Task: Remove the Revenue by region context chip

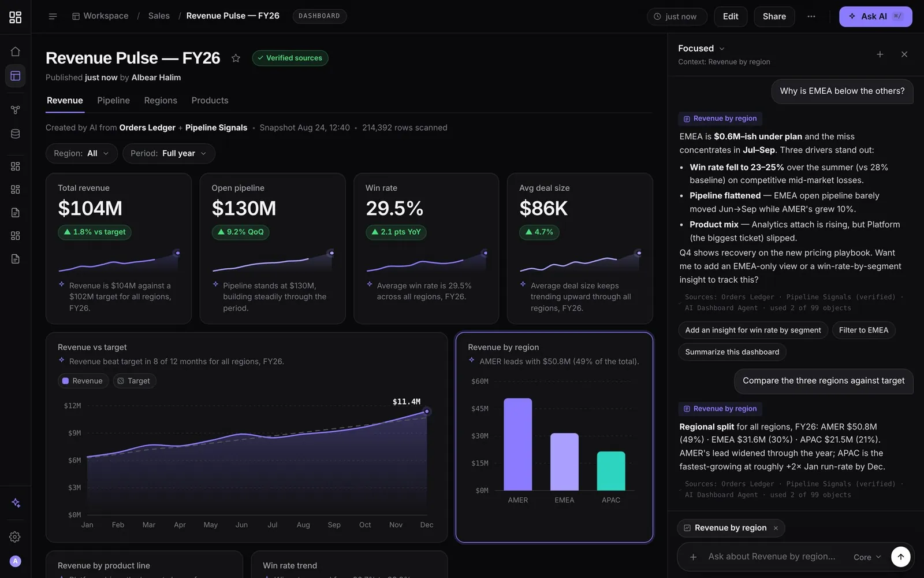Action: pyautogui.click(x=776, y=528)
